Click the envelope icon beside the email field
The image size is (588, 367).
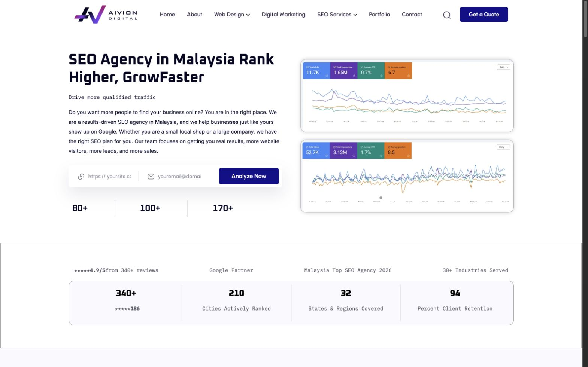coord(151,177)
